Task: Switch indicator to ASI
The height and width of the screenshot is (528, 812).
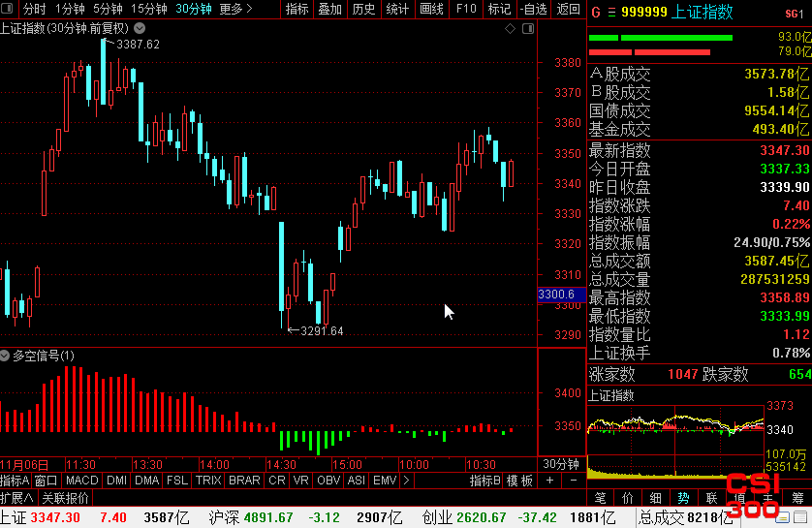Action: coord(357,481)
